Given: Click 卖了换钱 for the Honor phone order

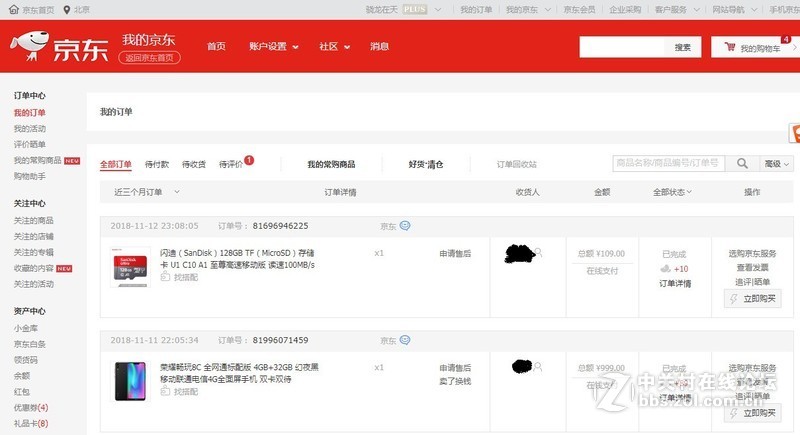Looking at the screenshot, I should pos(455,381).
